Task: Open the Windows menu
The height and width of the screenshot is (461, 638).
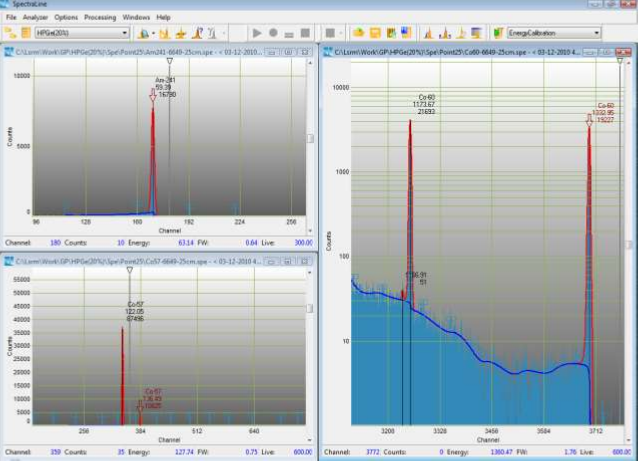Action: tap(136, 17)
